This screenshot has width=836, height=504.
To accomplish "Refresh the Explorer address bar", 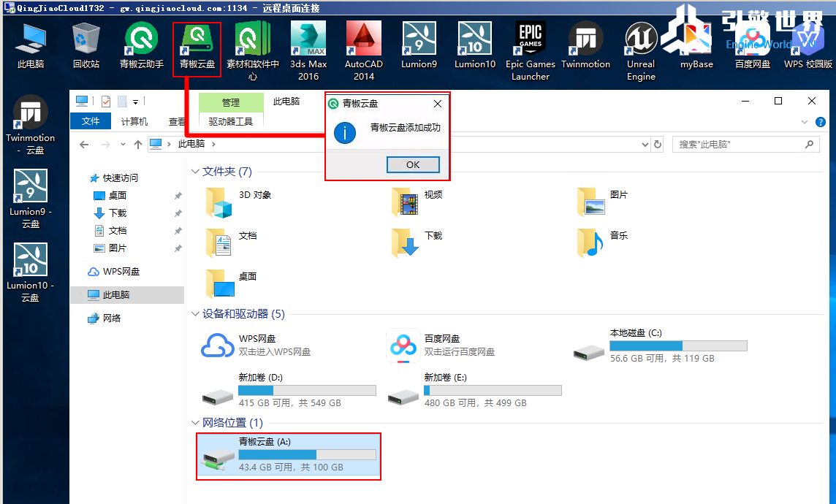I will 658,145.
